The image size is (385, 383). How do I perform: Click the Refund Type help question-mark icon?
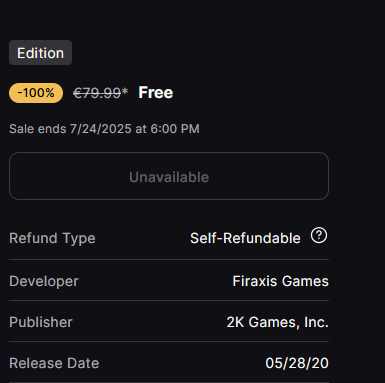(x=319, y=236)
